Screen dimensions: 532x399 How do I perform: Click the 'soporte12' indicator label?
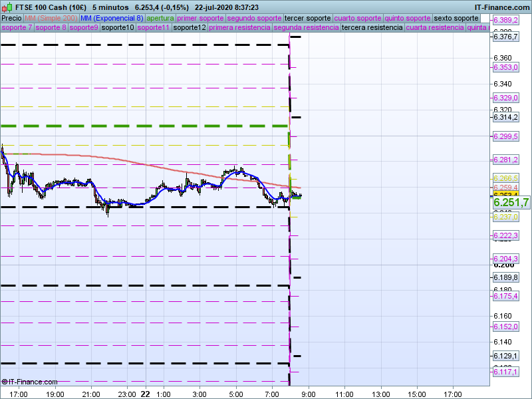190,28
